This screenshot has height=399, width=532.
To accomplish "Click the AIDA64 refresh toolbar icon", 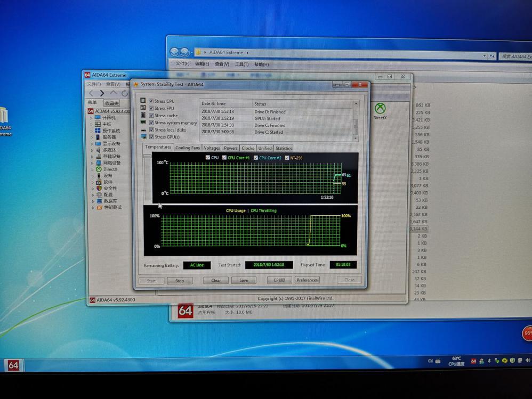I will pos(125,93).
